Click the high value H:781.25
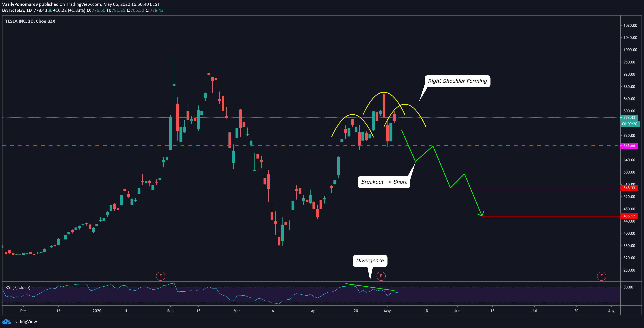The height and width of the screenshot is (328, 644). click(116, 10)
